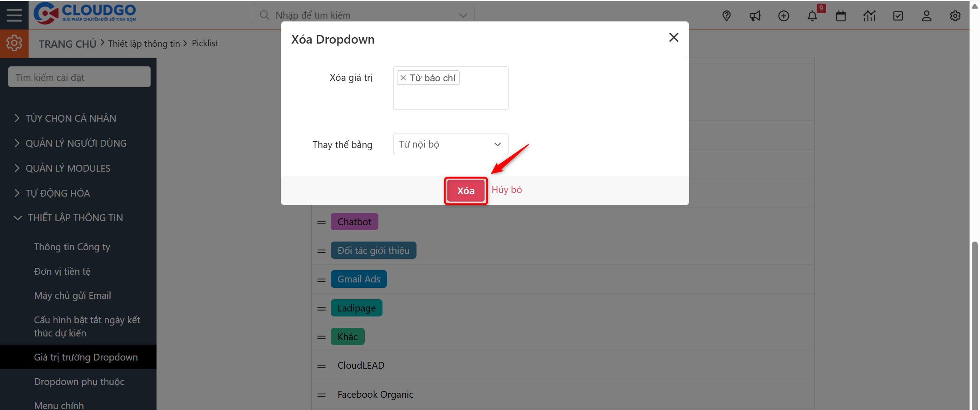This screenshot has width=980, height=410.
Task: Open the reports chart icon
Action: click(869, 16)
